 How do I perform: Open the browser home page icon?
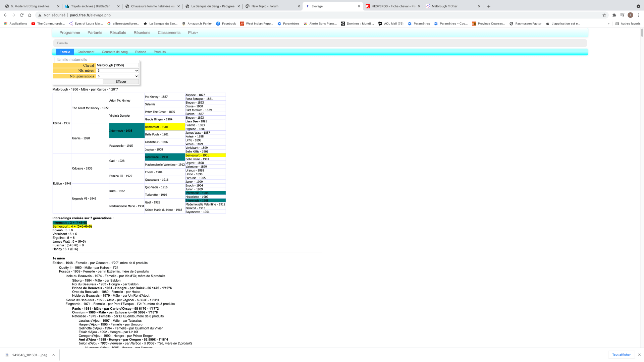pyautogui.click(x=30, y=15)
